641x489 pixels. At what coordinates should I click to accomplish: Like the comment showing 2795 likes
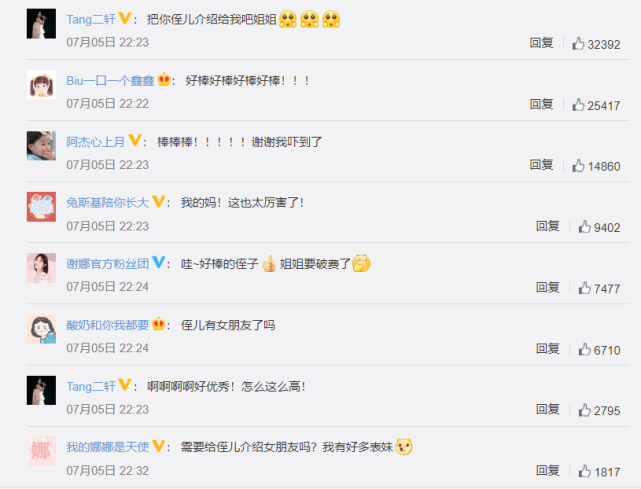click(585, 410)
